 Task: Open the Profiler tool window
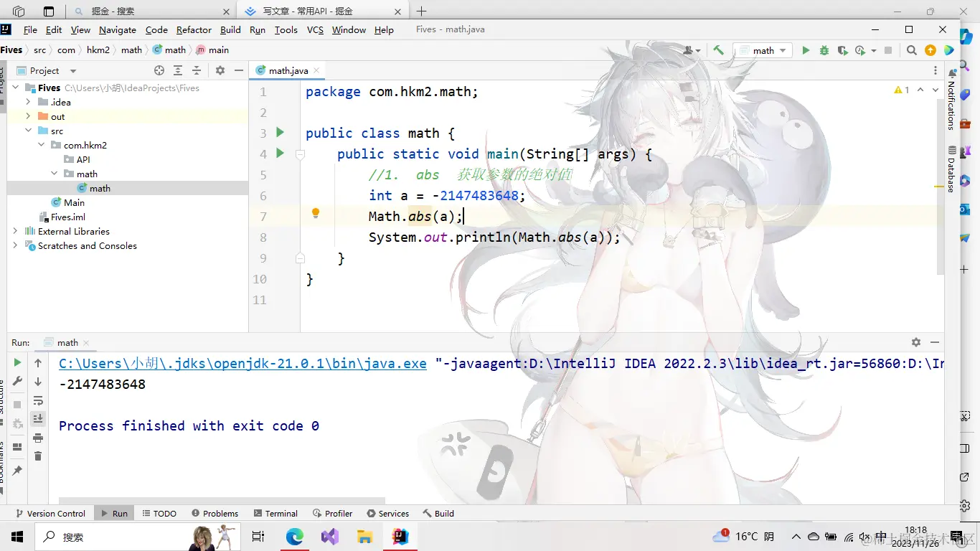332,513
